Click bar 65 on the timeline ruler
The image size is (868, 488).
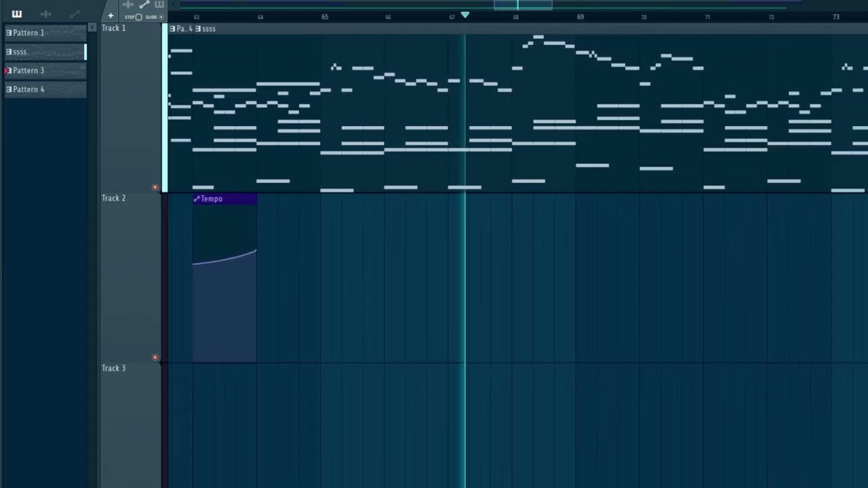[325, 17]
